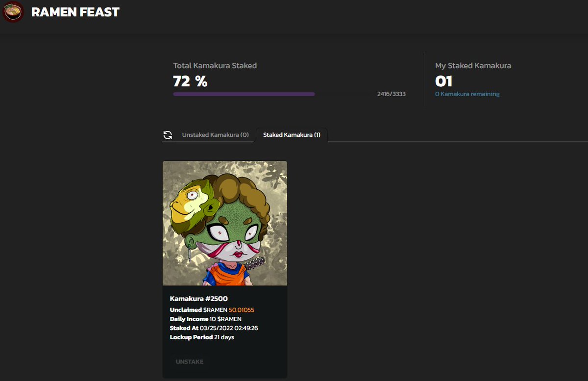Click the Ramen Feast bowl logo
The image size is (588, 381).
tap(13, 12)
